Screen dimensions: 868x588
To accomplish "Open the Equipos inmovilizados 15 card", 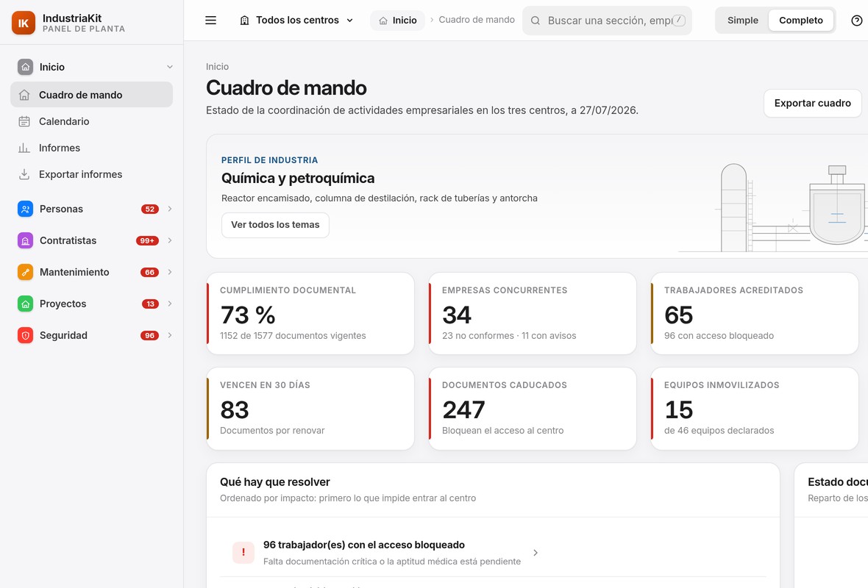I will [x=755, y=408].
